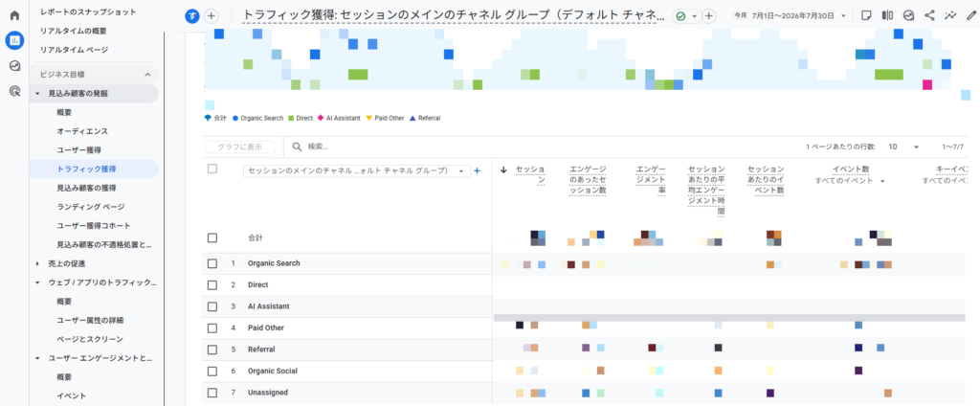Open the すべてのイベント dropdown under イベント数
Image resolution: width=980 pixels, height=406 pixels.
[851, 181]
